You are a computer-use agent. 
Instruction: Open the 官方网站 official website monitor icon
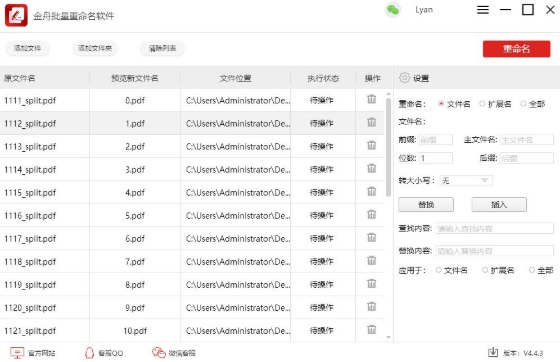(x=17, y=353)
